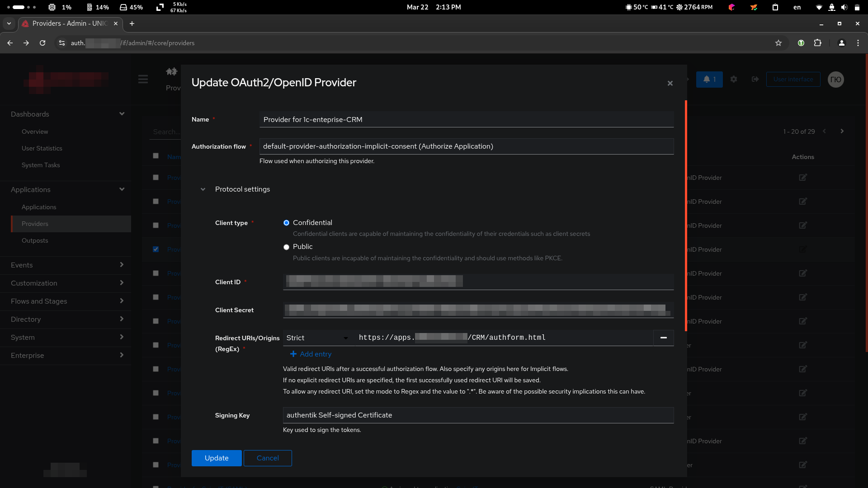868x488 pixels.
Task: Click into the Name input field
Action: (x=466, y=120)
